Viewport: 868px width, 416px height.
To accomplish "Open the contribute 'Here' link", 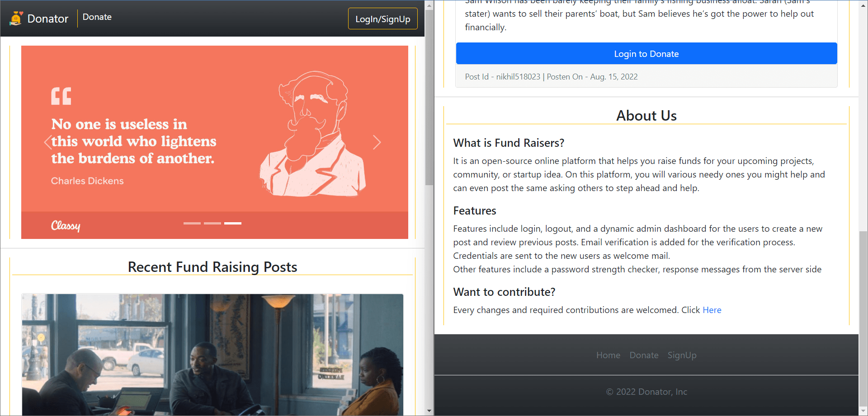I will [712, 310].
